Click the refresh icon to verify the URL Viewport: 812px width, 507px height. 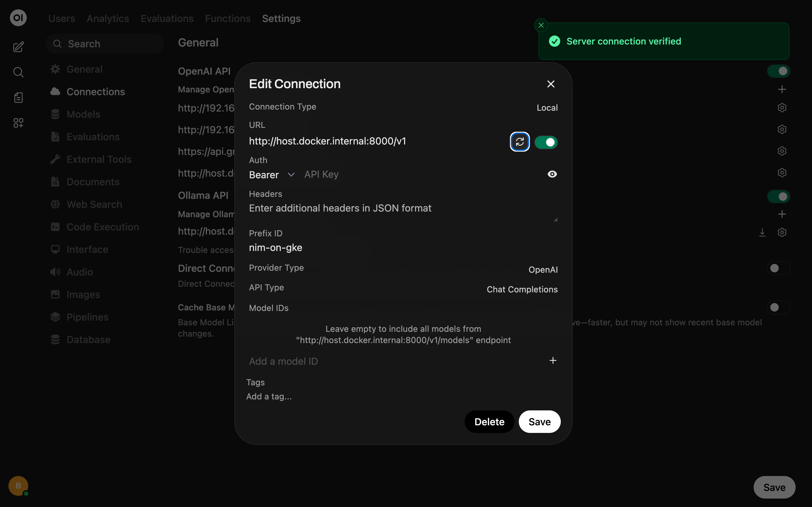(520, 142)
